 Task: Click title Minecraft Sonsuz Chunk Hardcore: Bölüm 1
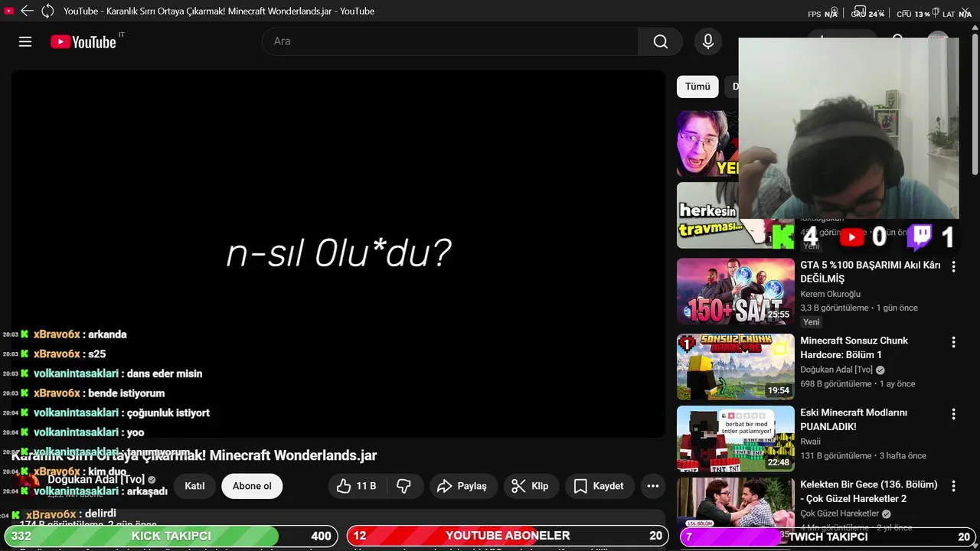coord(854,347)
